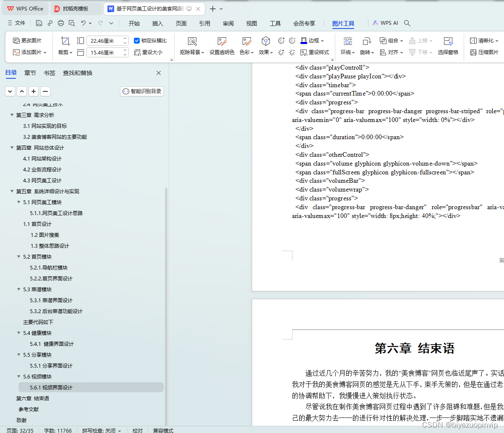
Task: Switch to the 书签 sidebar tab
Action: (x=50, y=73)
